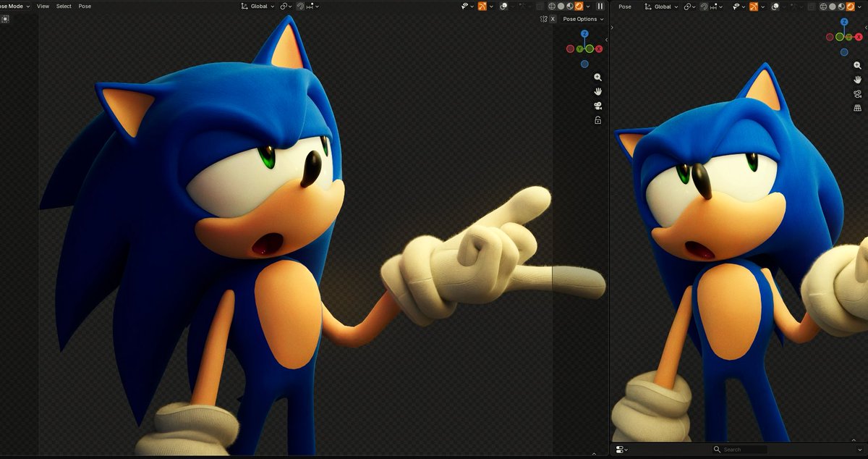Open the View menu

[x=43, y=6]
